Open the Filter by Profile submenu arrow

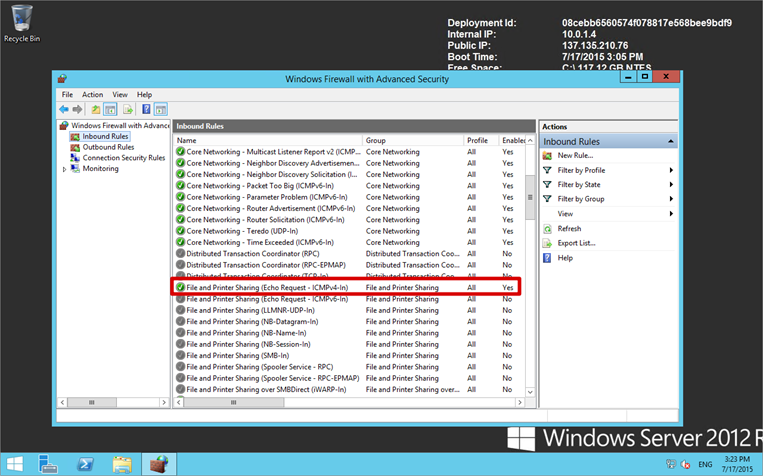click(x=671, y=170)
